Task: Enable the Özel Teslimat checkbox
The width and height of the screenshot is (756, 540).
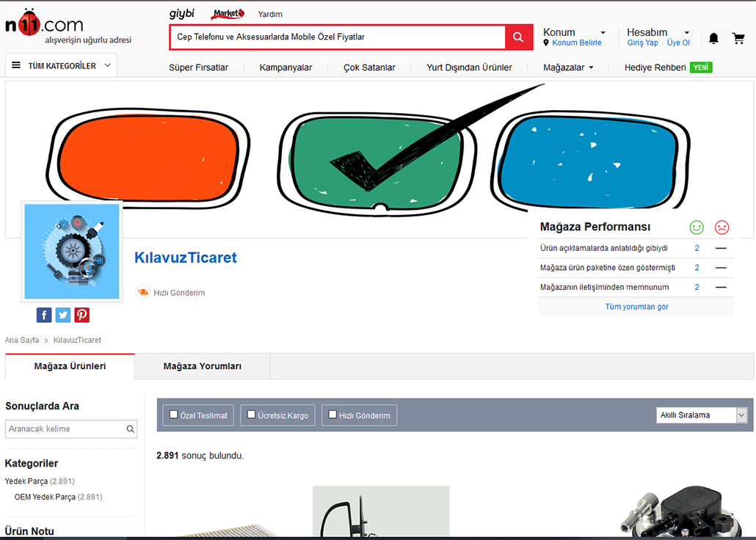Action: tap(174, 415)
